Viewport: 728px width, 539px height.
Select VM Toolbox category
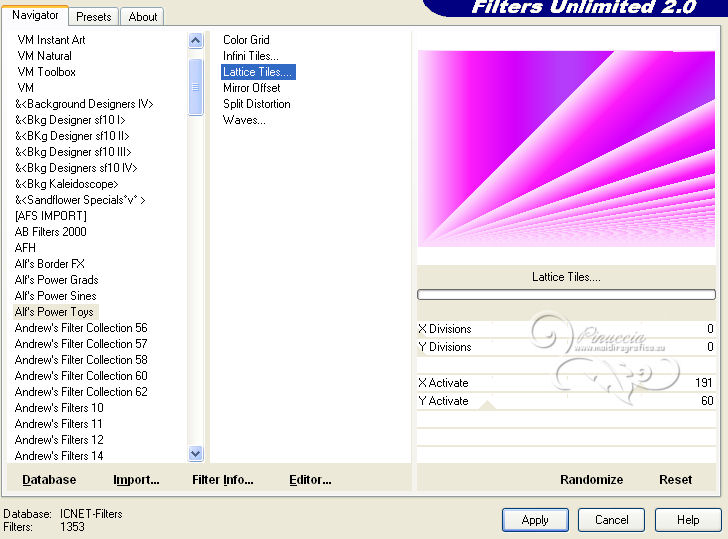(46, 72)
